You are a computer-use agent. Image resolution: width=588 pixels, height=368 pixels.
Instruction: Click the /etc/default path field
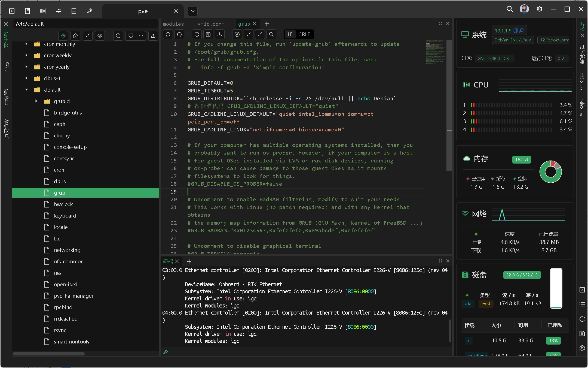tap(85, 24)
